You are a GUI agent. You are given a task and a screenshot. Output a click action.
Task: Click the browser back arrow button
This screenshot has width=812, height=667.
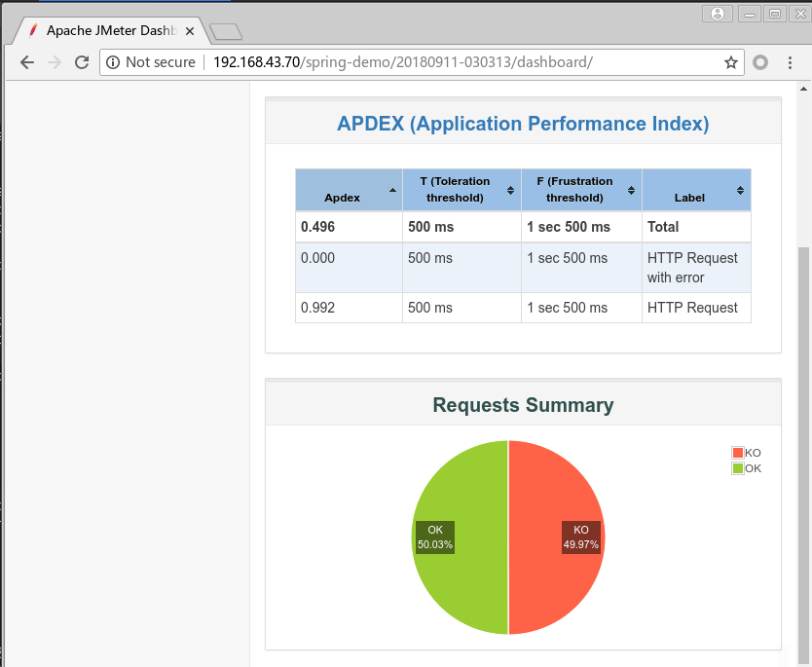tap(26, 62)
